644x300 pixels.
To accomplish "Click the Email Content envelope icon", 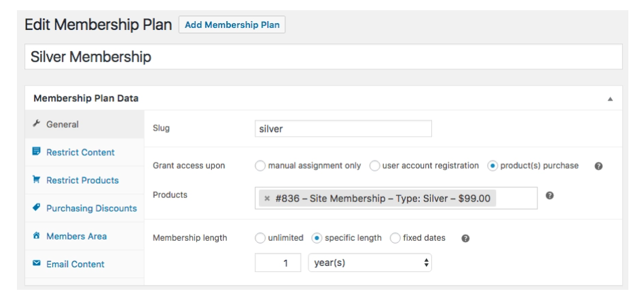I will click(x=37, y=263).
